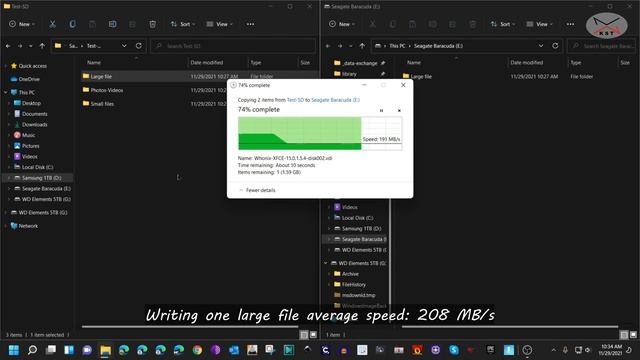
Task: Open Skype from the taskbar
Action: pos(454,350)
